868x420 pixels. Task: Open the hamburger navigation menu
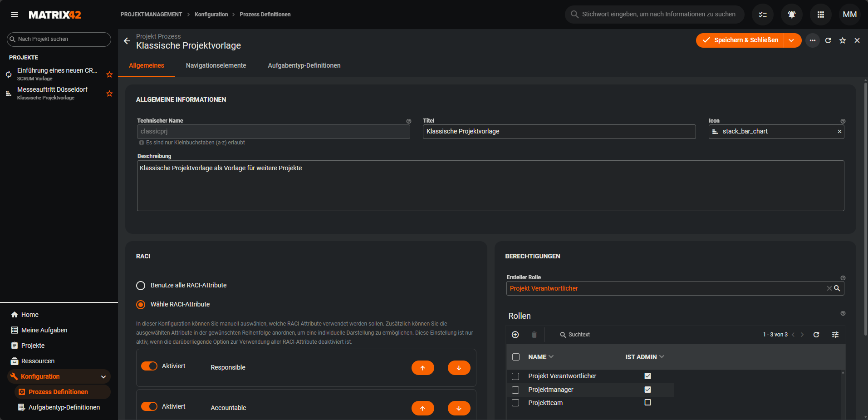tap(15, 15)
